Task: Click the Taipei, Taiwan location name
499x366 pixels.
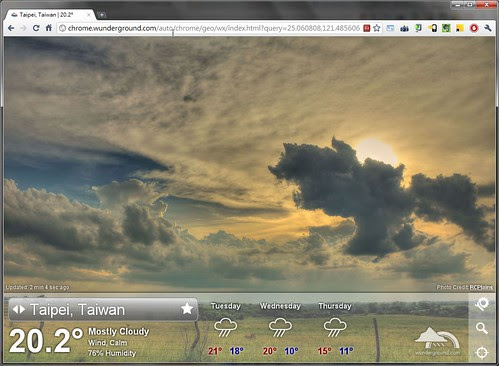Action: (x=77, y=310)
